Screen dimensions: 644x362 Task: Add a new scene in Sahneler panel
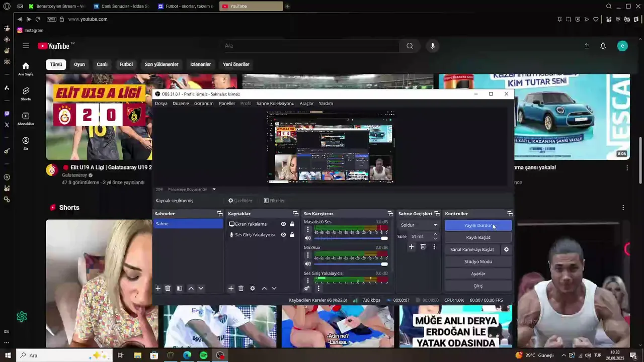pyautogui.click(x=157, y=288)
